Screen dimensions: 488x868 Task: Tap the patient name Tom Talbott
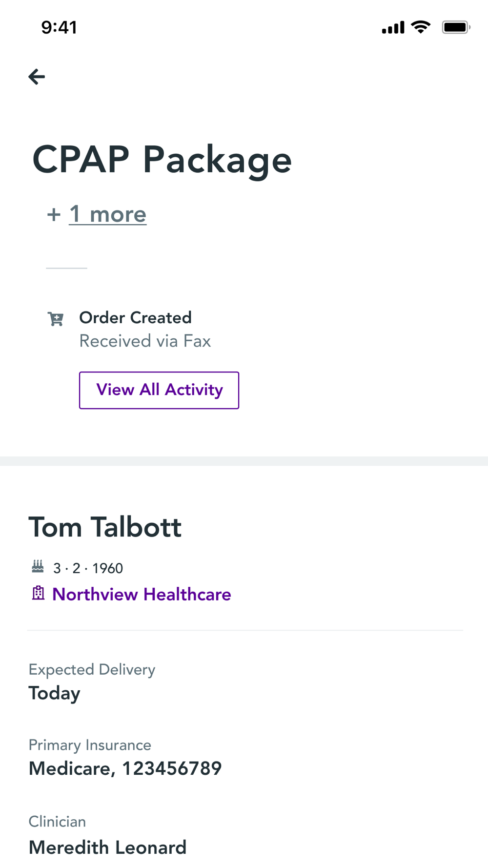105,527
